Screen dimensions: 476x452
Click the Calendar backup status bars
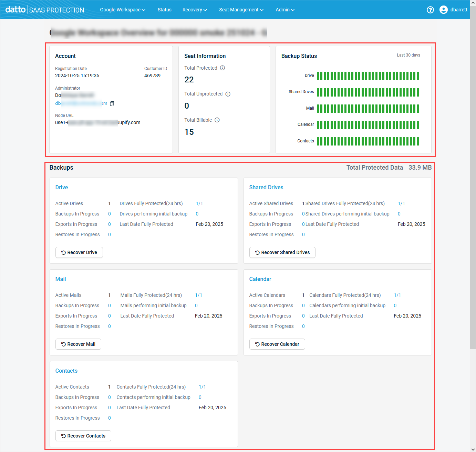coord(368,125)
